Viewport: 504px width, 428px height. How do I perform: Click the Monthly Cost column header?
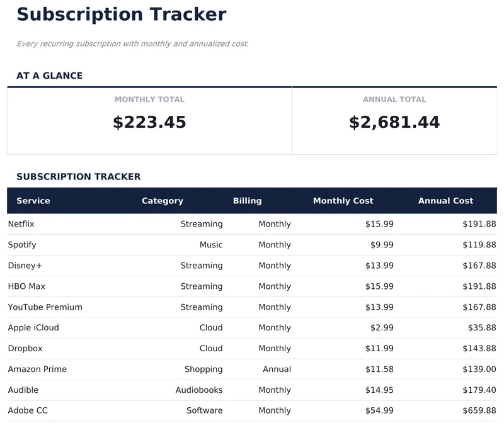(x=343, y=201)
